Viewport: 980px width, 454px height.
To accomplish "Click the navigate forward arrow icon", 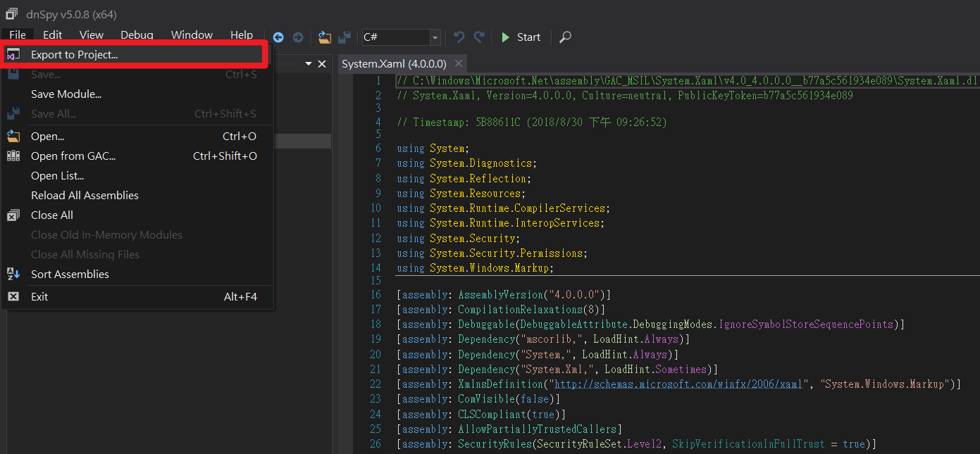I will 298,37.
